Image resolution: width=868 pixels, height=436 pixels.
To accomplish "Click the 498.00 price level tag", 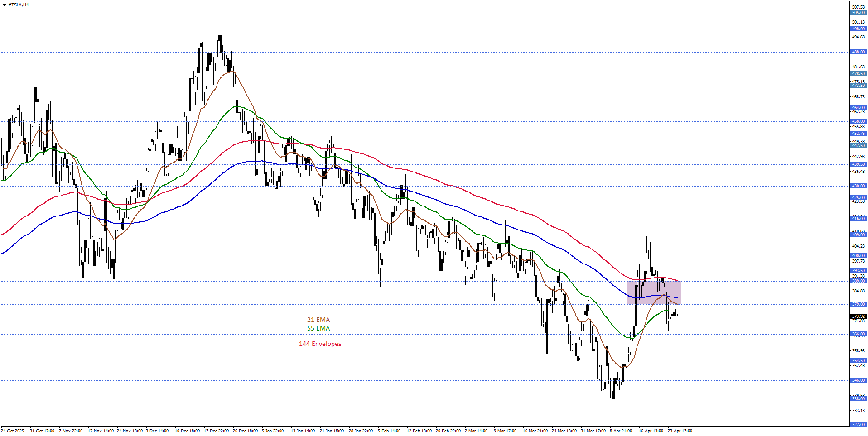I will click(858, 29).
